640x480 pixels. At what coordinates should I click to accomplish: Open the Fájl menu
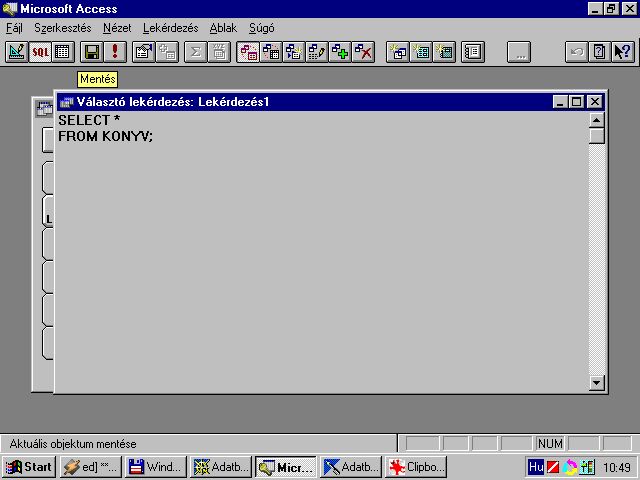pyautogui.click(x=14, y=28)
